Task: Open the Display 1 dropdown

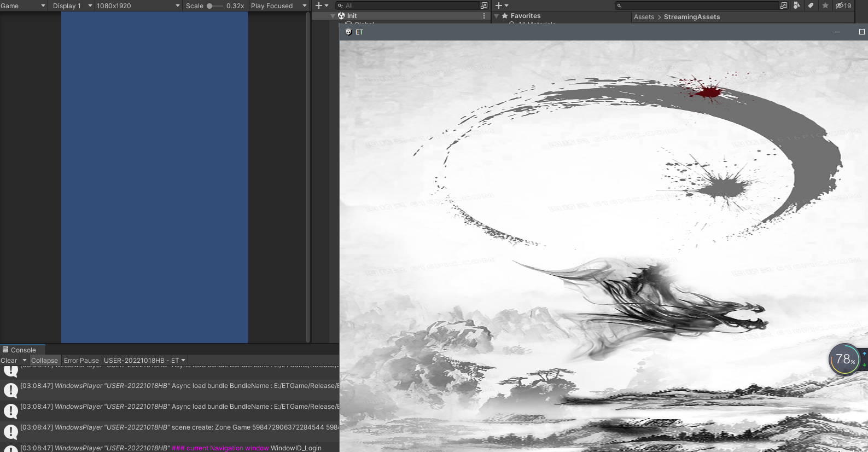Action: point(72,5)
